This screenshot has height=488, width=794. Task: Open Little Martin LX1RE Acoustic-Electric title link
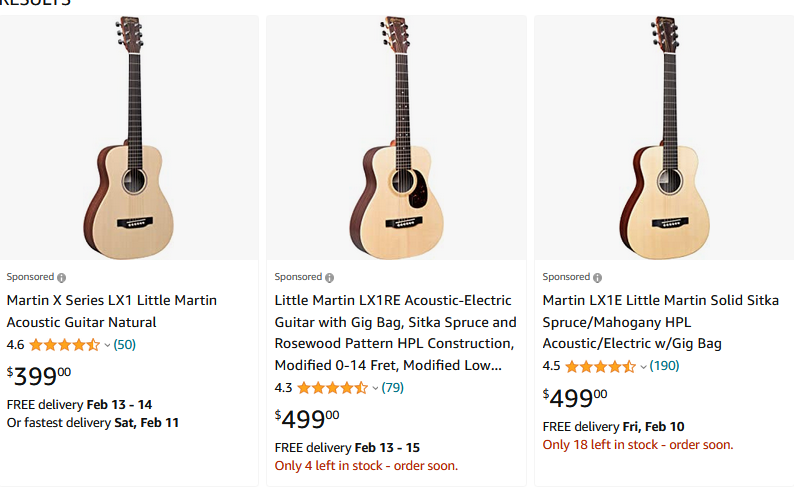click(x=396, y=332)
